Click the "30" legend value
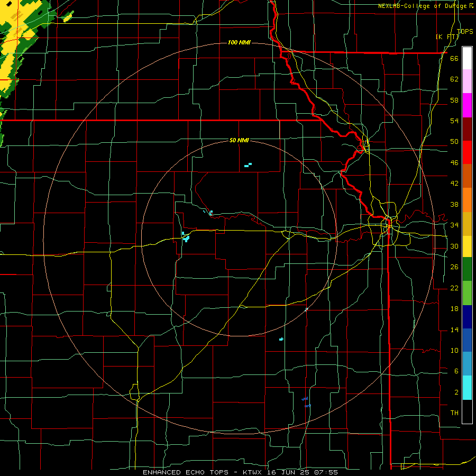This screenshot has height=476, width=476. [454, 246]
